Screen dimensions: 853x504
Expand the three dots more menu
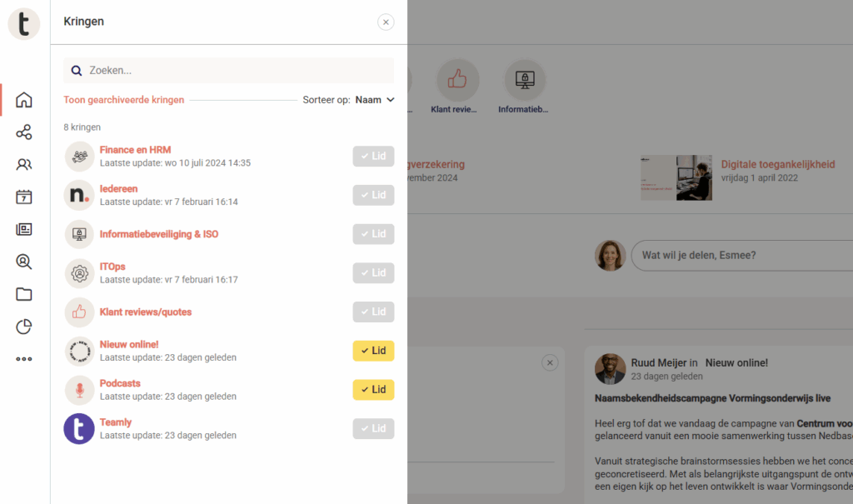pyautogui.click(x=24, y=359)
